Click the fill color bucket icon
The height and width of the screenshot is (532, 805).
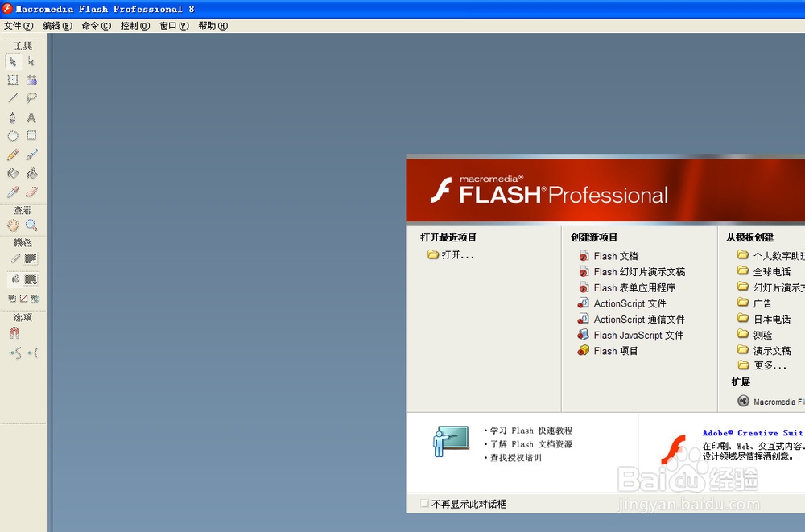15,279
